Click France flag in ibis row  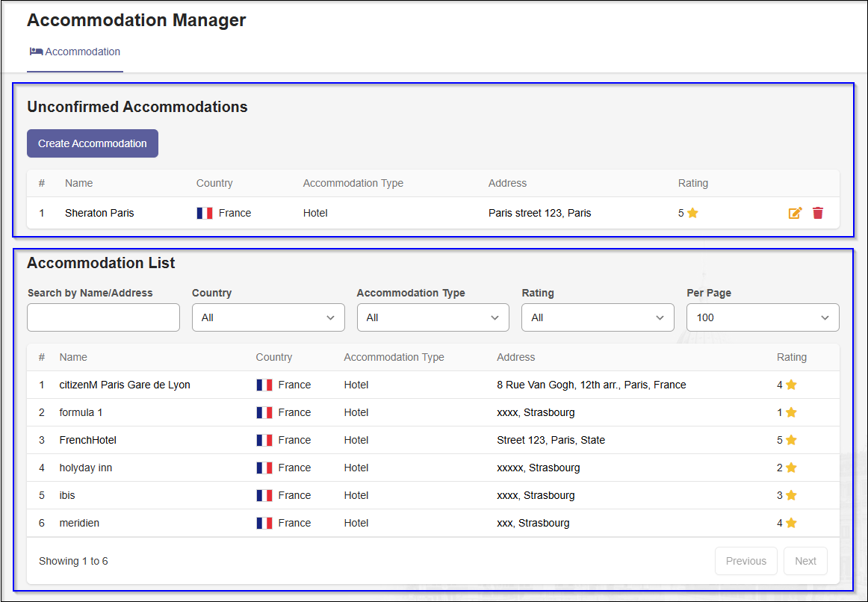[x=264, y=495]
